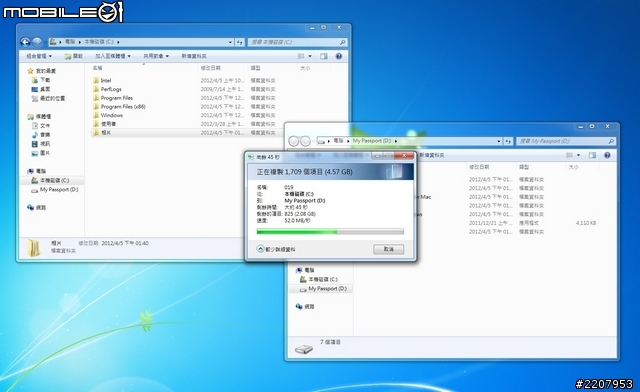
Task: Click 本機磁碟 (C:) breadcrumb in address bar
Action: coord(99,42)
